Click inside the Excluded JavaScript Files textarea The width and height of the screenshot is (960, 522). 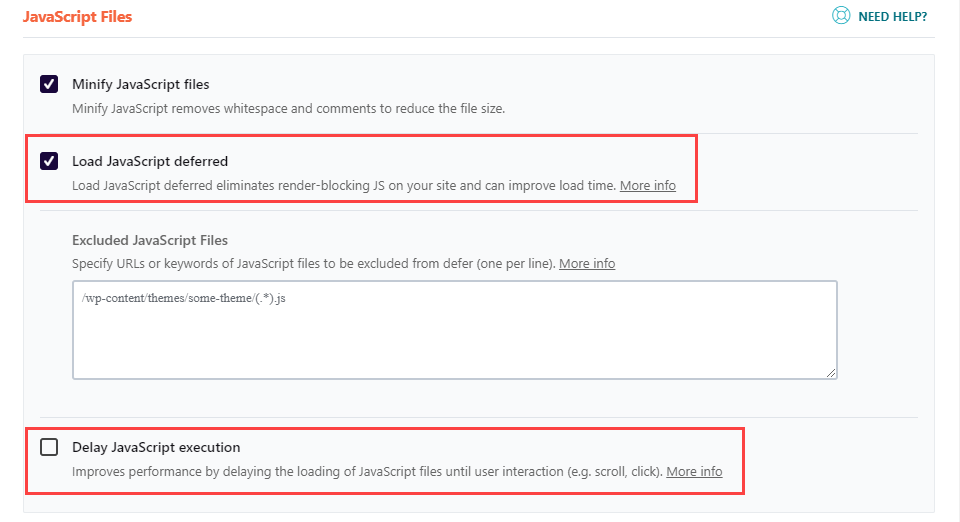[x=454, y=340]
